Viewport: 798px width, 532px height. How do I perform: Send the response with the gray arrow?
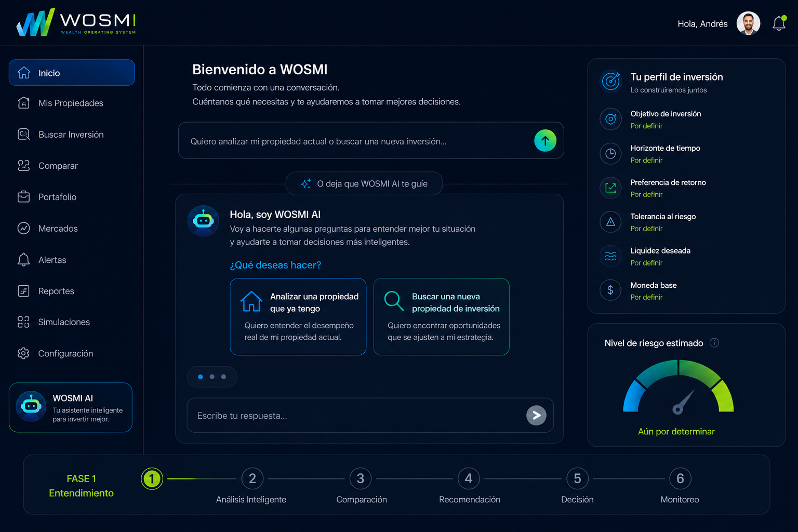536,415
